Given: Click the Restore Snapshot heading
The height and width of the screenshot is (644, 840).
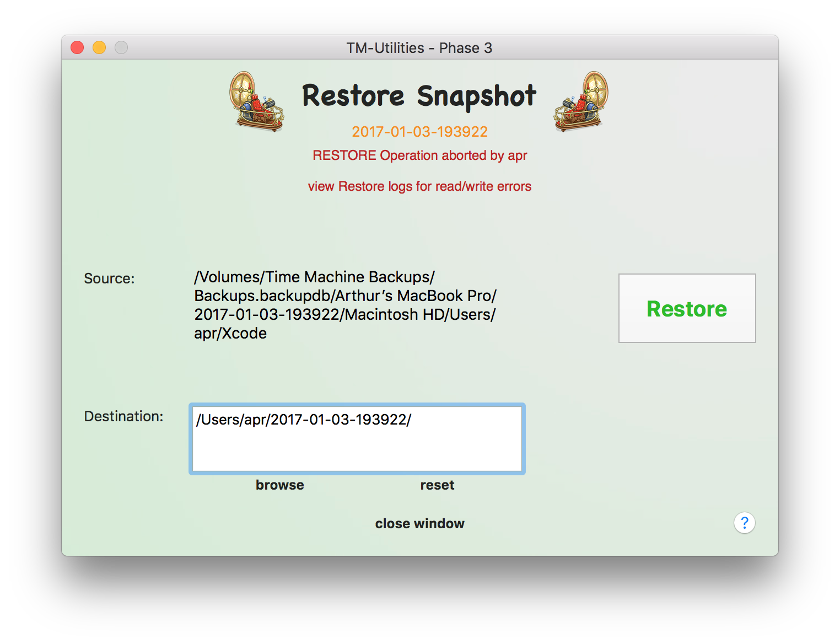Looking at the screenshot, I should point(419,96).
